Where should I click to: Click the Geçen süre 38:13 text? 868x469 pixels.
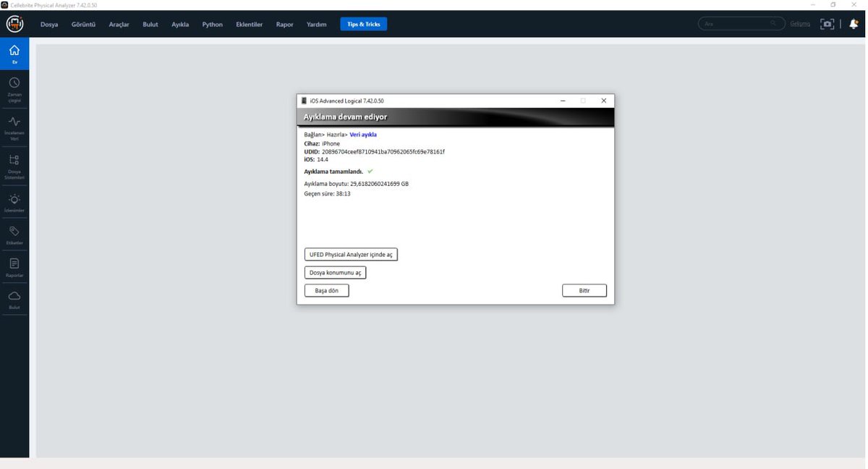coord(327,194)
